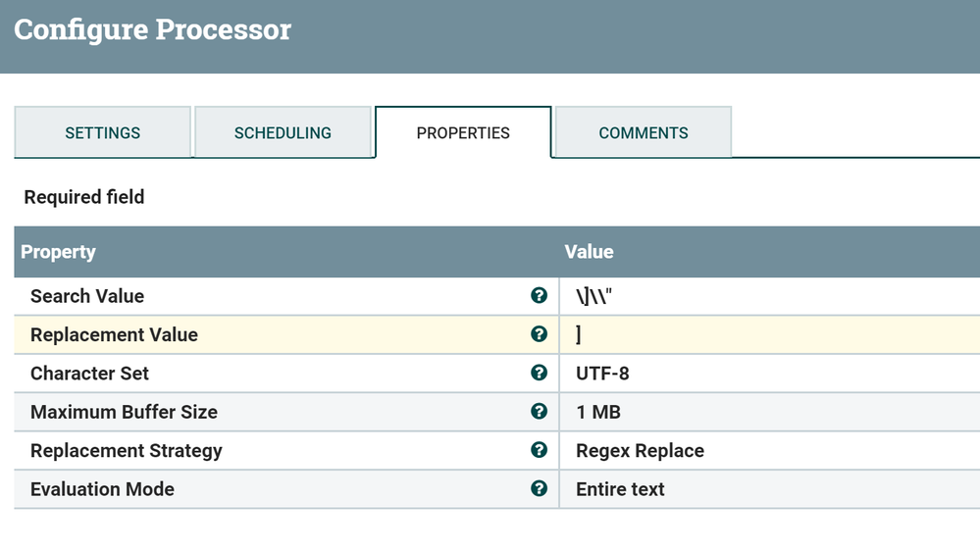Image resolution: width=980 pixels, height=552 pixels.
Task: Click help icon next to Search Value
Action: (539, 295)
